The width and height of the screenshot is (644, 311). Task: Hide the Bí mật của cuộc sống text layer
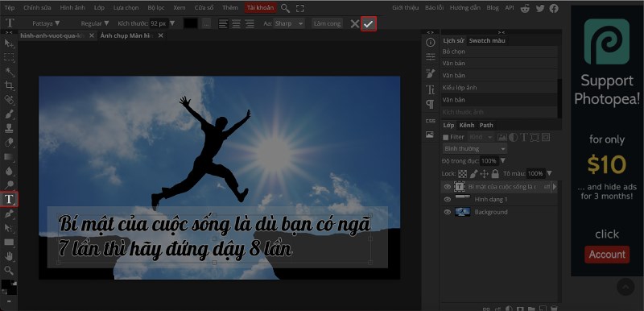click(448, 186)
